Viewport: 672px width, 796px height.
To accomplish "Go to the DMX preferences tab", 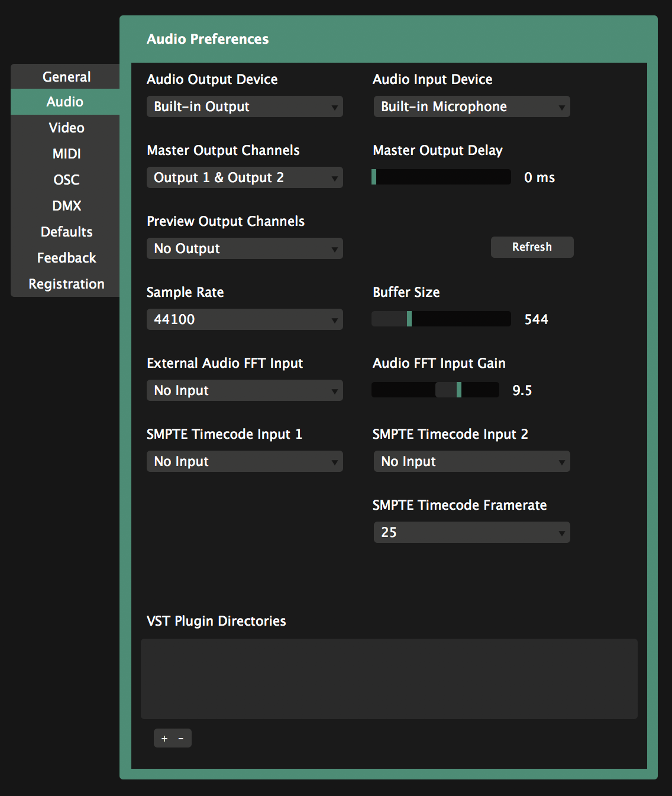I will point(66,206).
